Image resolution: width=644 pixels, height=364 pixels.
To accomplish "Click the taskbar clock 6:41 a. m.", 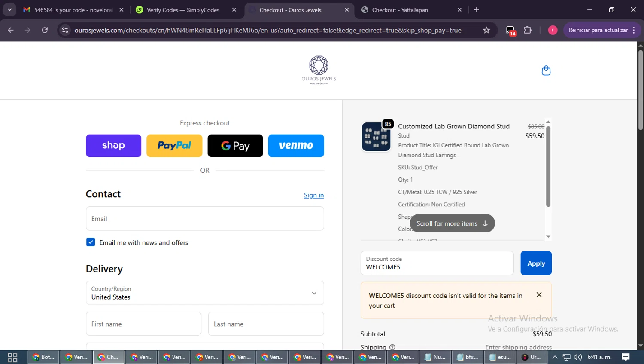I will click(x=599, y=357).
